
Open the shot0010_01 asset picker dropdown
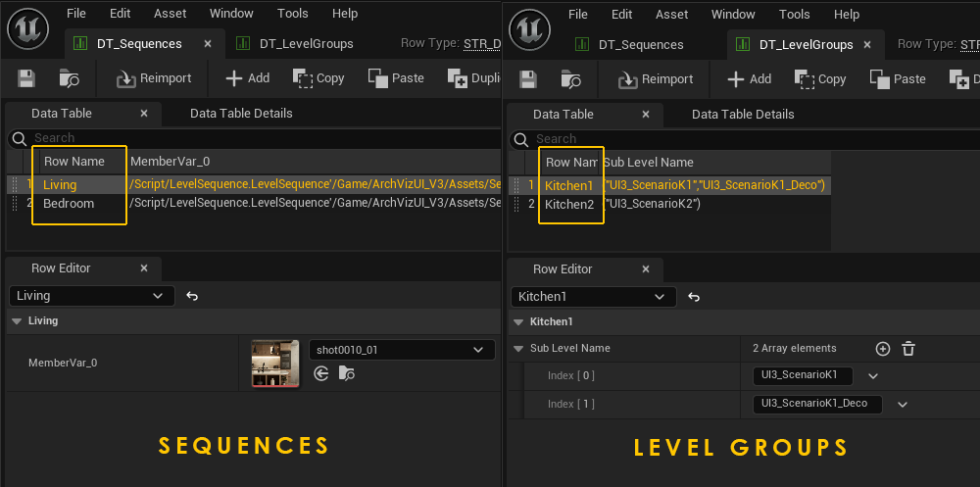(x=402, y=350)
